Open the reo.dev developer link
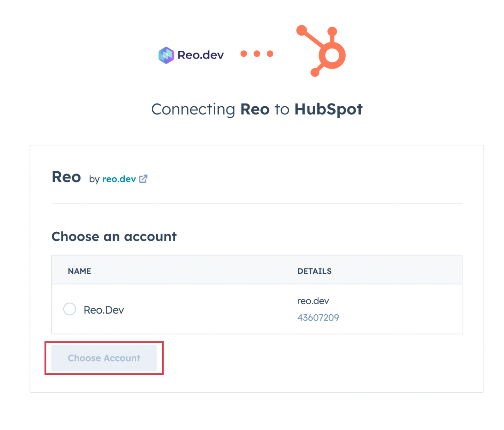The height and width of the screenshot is (430, 504). click(119, 179)
